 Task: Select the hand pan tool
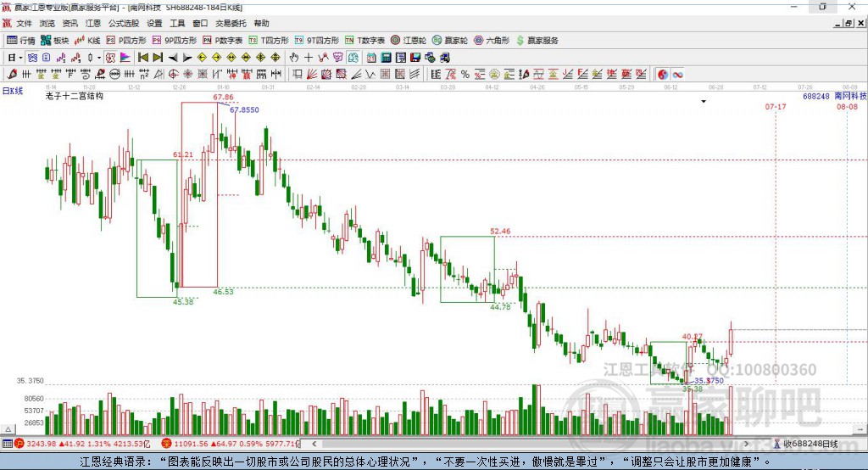click(294, 58)
